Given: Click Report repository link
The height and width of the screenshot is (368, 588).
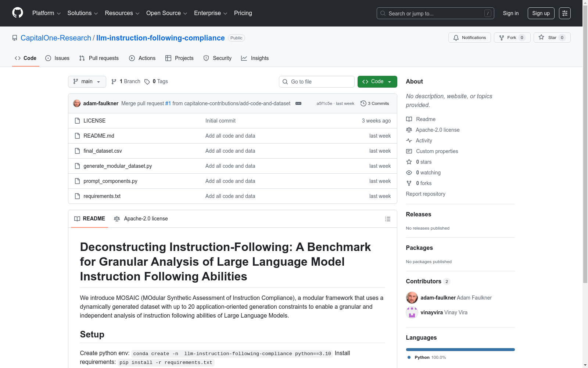Looking at the screenshot, I should pos(426,194).
